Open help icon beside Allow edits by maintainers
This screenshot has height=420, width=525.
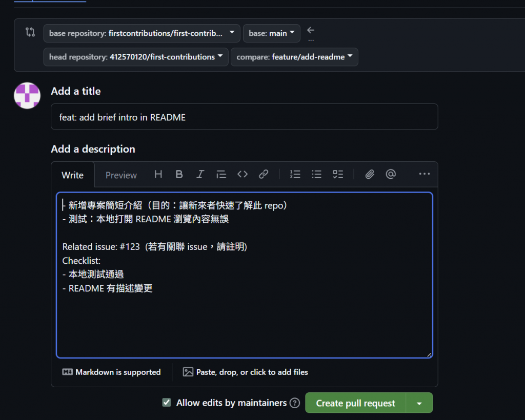[x=295, y=403]
